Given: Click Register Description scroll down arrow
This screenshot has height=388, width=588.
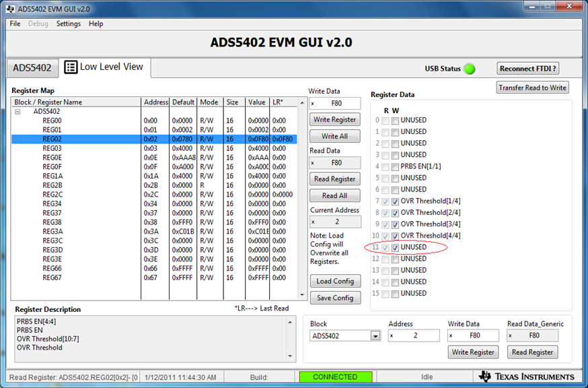Looking at the screenshot, I should [290, 356].
